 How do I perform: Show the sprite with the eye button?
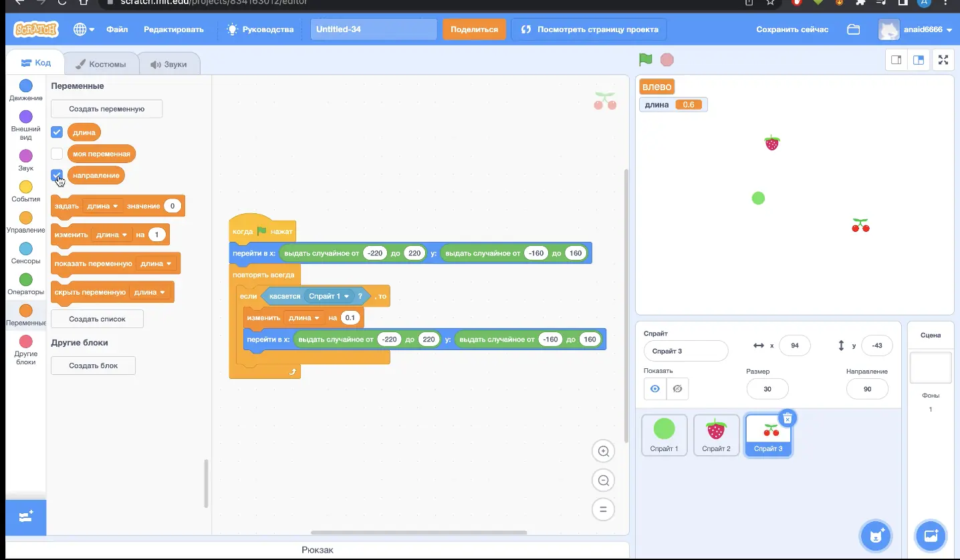pyautogui.click(x=655, y=389)
